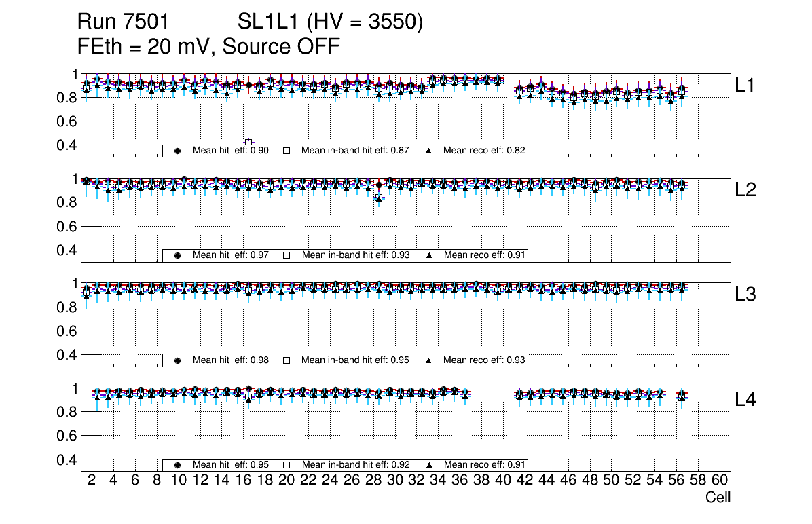Click the low square point at cell 28 in L2

(x=379, y=198)
